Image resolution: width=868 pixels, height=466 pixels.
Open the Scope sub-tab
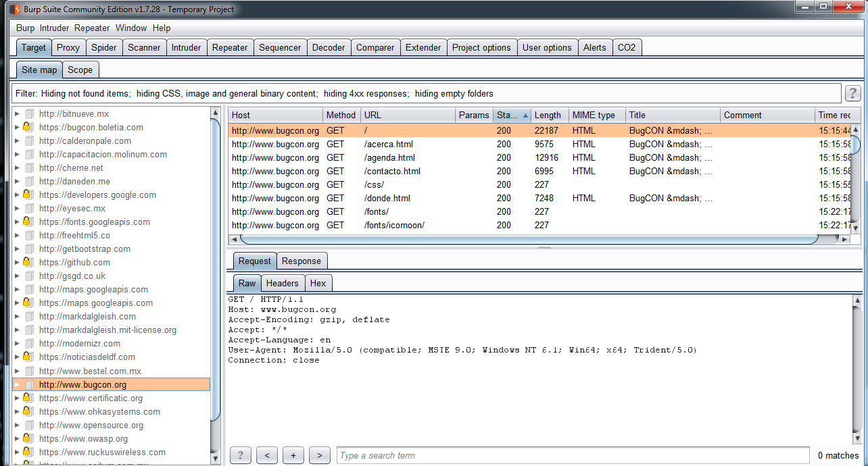point(80,70)
